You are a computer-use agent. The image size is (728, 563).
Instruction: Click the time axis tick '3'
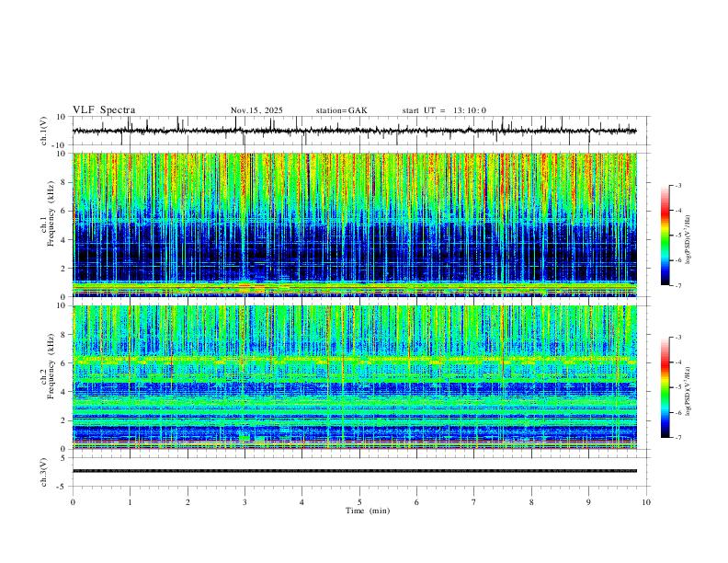pos(245,502)
